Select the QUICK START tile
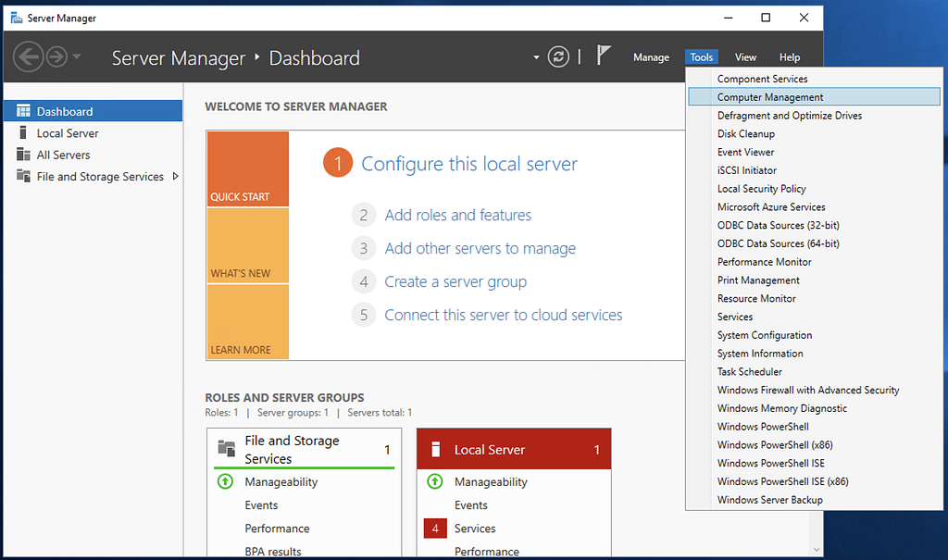Image resolution: width=948 pixels, height=560 pixels. (x=248, y=168)
